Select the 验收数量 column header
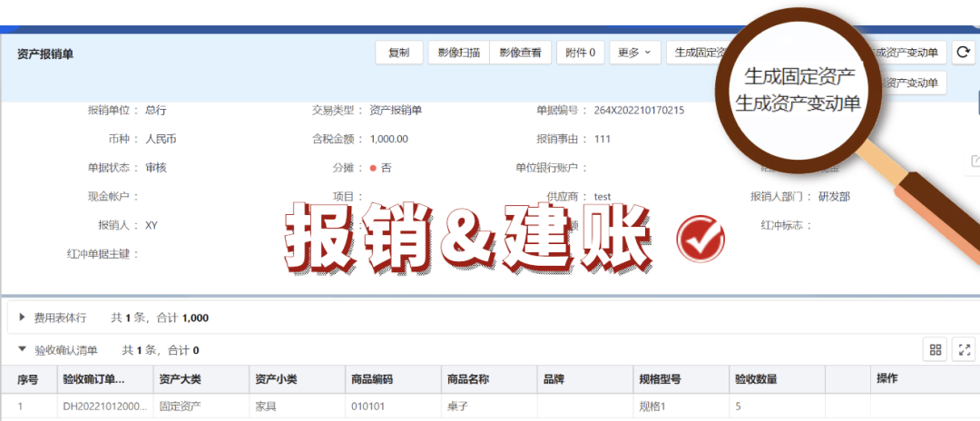Screen dimensions: 980x421 [755, 379]
